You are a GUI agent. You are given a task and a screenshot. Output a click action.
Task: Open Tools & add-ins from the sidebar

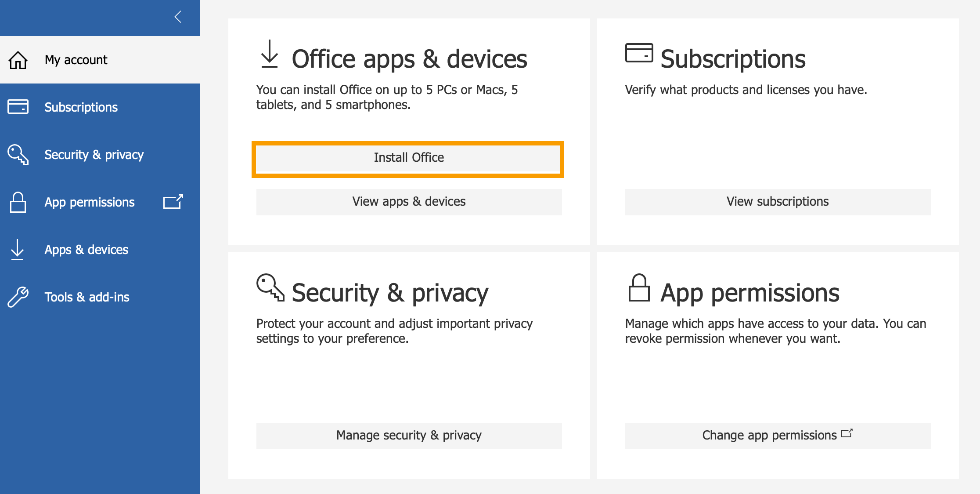pyautogui.click(x=87, y=297)
